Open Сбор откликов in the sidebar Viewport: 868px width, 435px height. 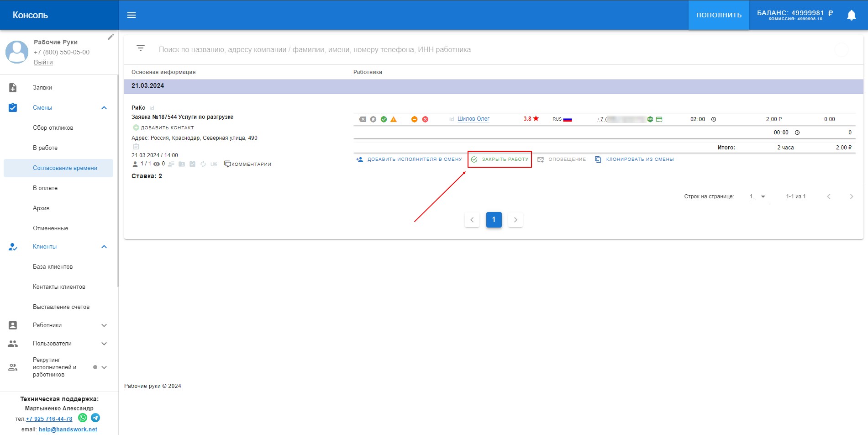pos(53,128)
